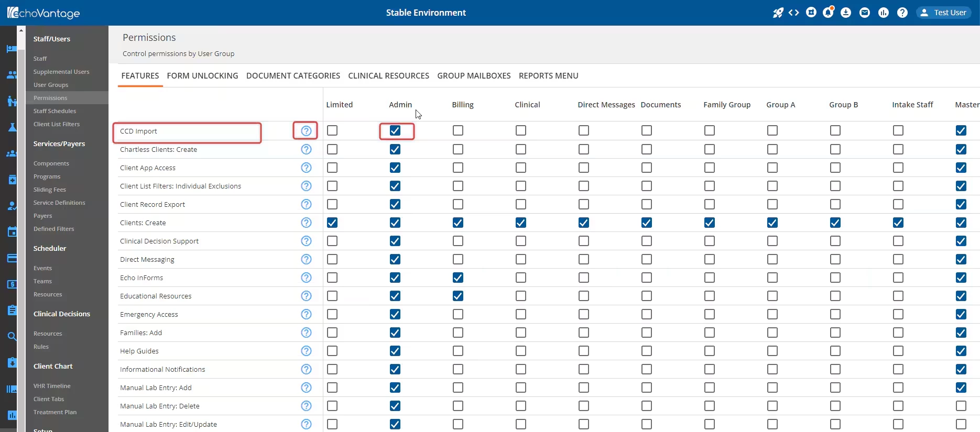Screen dimensions: 980x432
Task: Open Supplemental Users in sidebar
Action: pyautogui.click(x=61, y=72)
